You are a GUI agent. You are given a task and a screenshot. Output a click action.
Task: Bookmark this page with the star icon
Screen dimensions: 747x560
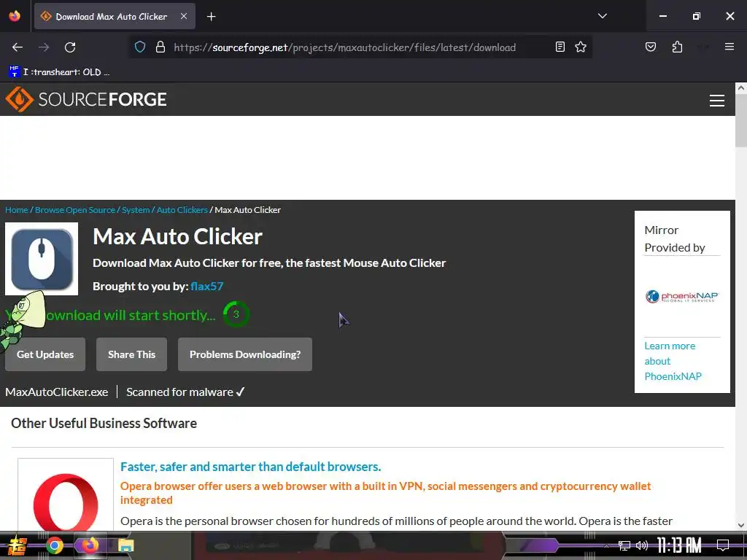pyautogui.click(x=580, y=47)
